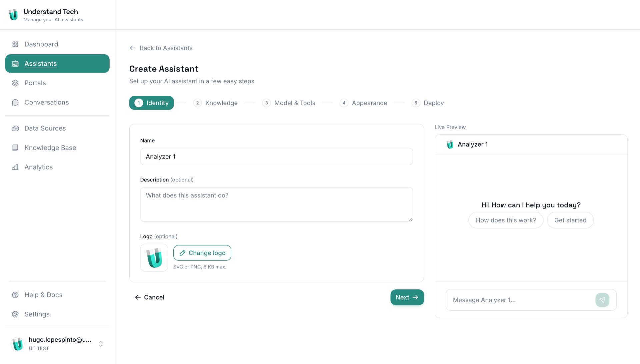Screen dimensions: 640x364
Task: Go to the Appearance step
Action: pos(363,103)
